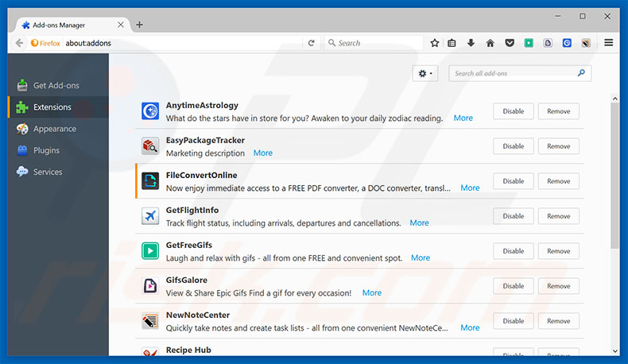Close the Add-ons Manager tab
The height and width of the screenshot is (364, 628).
121,25
